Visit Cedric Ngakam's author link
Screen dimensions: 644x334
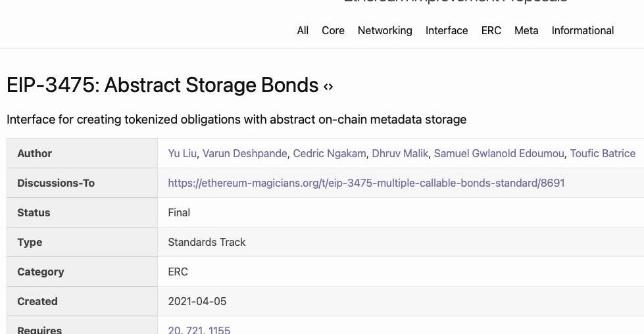point(329,153)
